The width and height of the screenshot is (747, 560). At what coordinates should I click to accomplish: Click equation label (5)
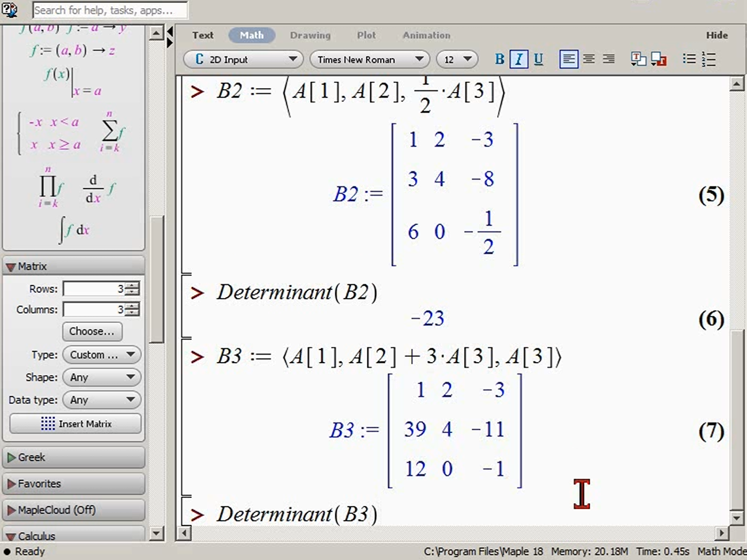[711, 195]
